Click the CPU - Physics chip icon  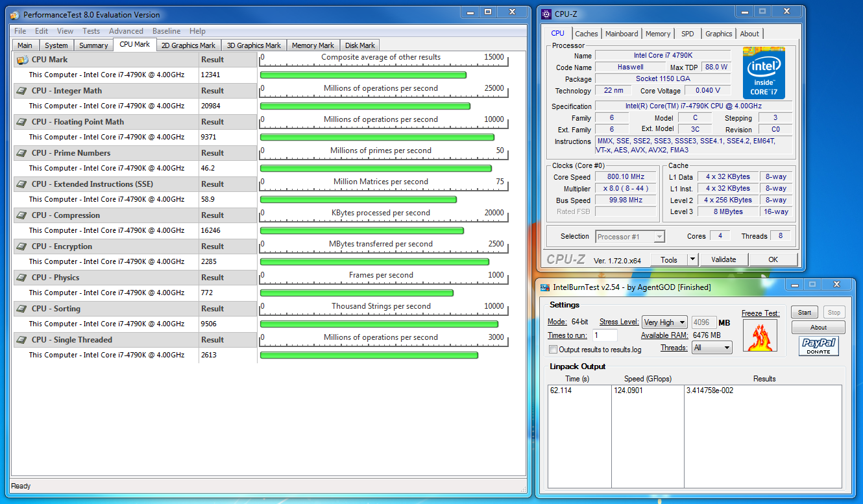(22, 278)
